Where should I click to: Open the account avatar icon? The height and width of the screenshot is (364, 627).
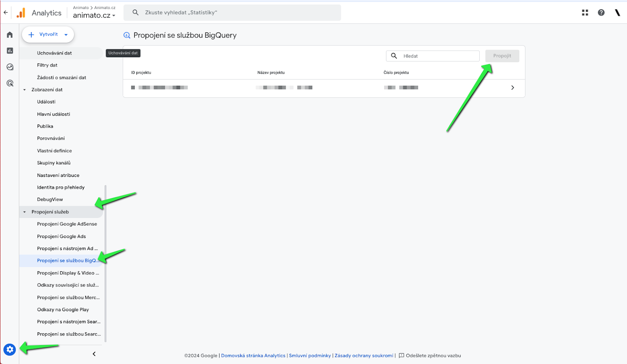coord(618,13)
